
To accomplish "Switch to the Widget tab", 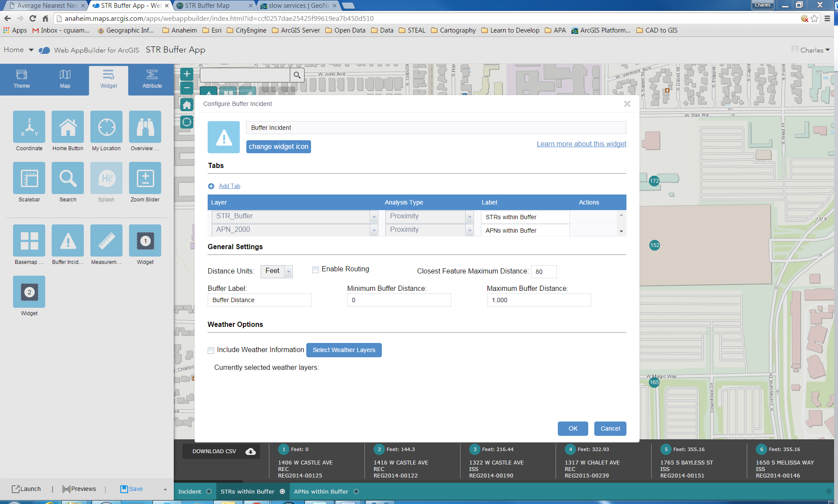I will (109, 80).
